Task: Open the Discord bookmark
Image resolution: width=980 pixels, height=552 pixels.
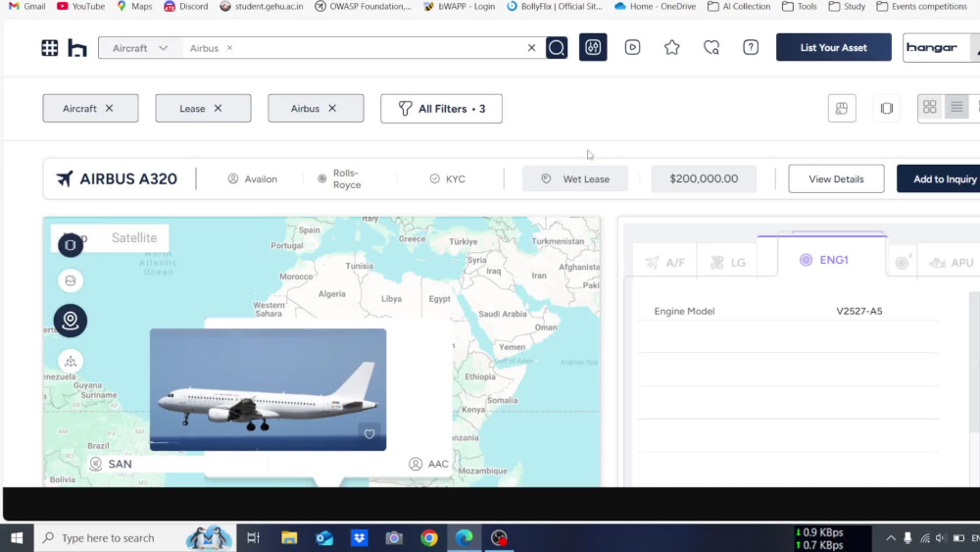Action: pyautogui.click(x=185, y=6)
